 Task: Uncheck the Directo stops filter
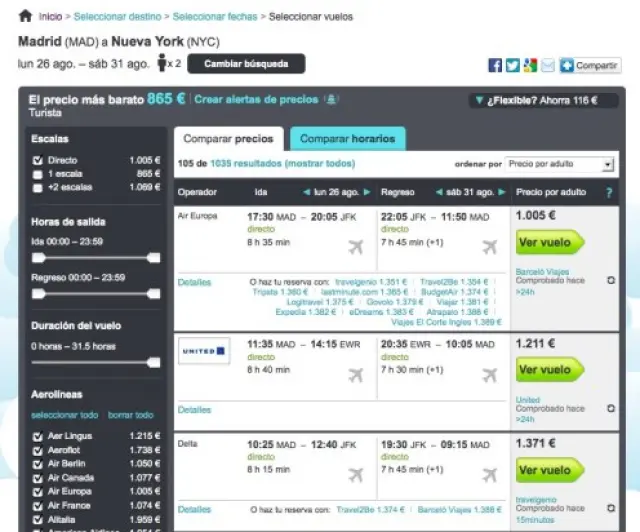(x=37, y=160)
